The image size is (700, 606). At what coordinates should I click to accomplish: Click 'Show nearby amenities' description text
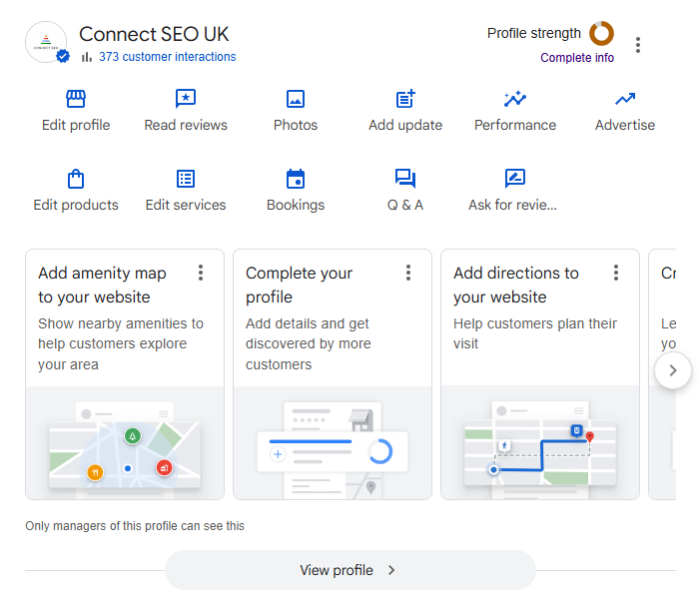tap(121, 344)
